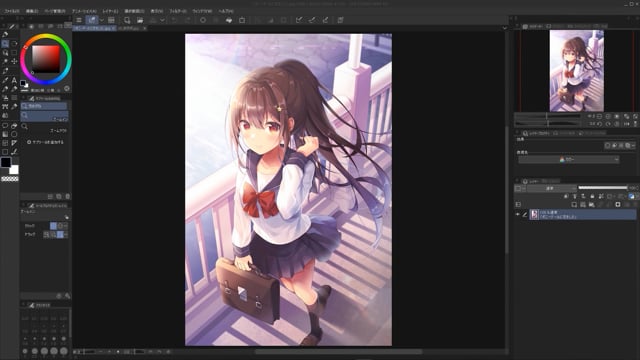Screen dimensions: 640x360
Task: Click the Transform icon in command bar
Action: click(242, 20)
